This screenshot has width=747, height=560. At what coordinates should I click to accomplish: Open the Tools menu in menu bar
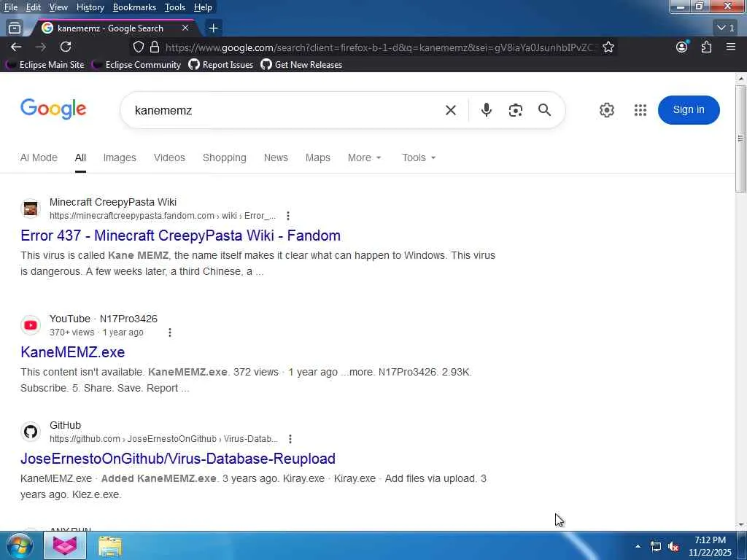[x=175, y=7]
